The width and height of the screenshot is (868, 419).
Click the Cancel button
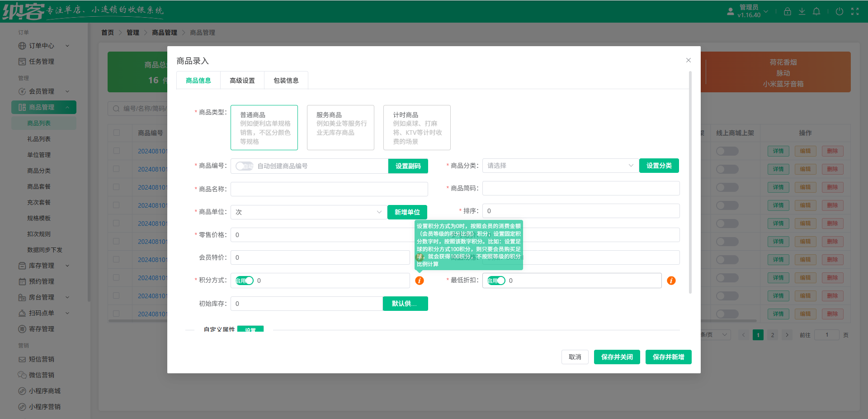point(575,357)
